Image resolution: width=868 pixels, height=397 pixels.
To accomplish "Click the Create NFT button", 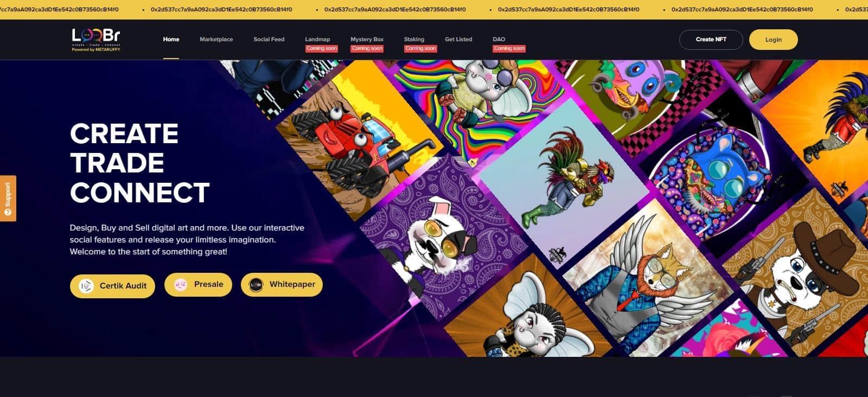I will (x=711, y=40).
